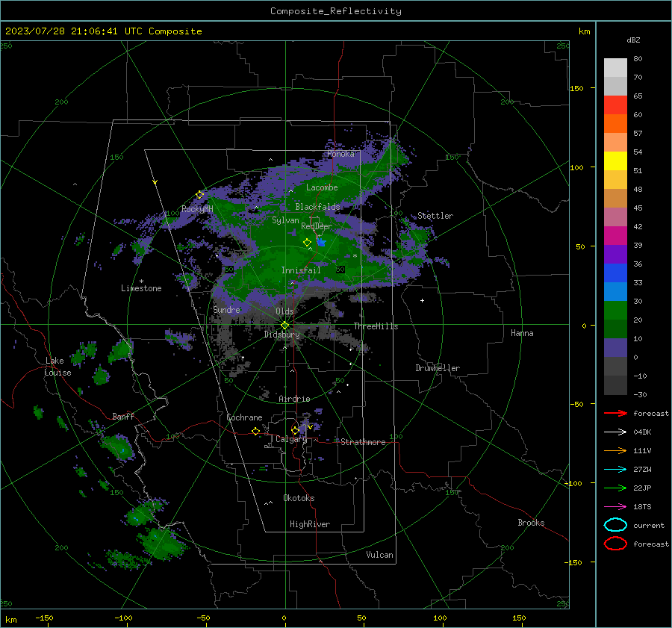Pick the green 22JP arrow icon
The image size is (672, 628).
point(615,488)
